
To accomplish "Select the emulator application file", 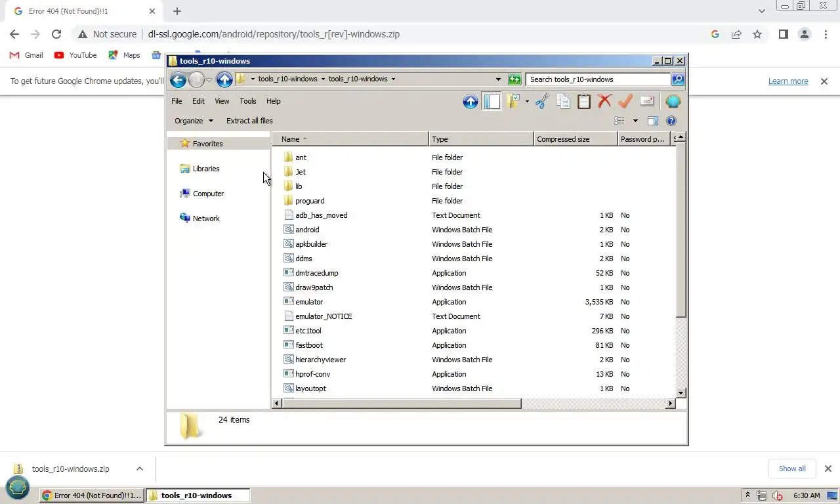I will (303, 302).
